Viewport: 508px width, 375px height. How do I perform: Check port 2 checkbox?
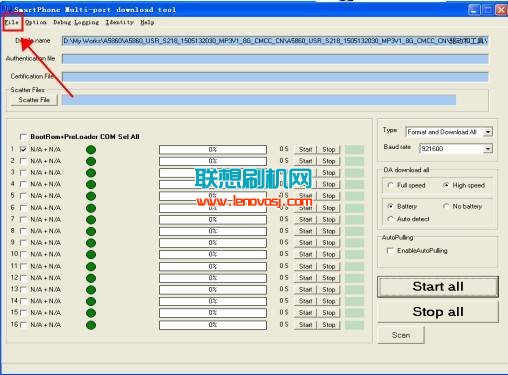23,161
